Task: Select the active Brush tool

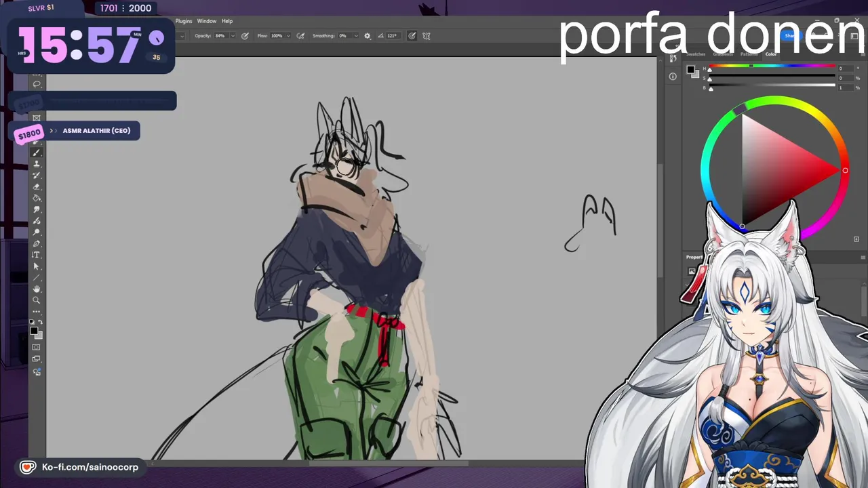Action: pos(37,152)
